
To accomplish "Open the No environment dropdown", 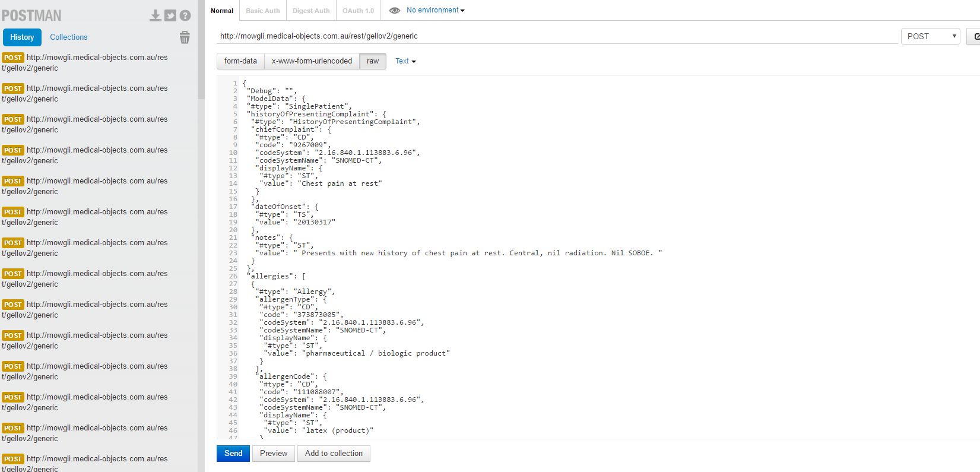I will click(436, 10).
